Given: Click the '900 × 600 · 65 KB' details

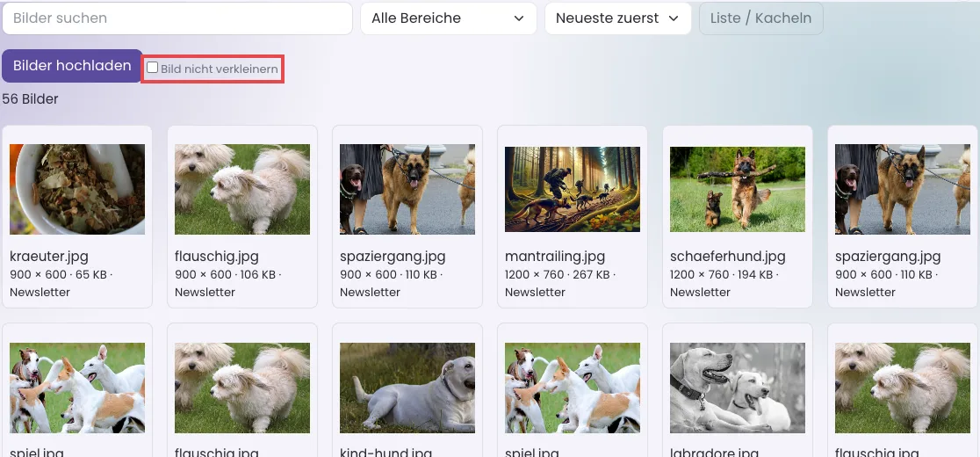Looking at the screenshot, I should [x=58, y=274].
